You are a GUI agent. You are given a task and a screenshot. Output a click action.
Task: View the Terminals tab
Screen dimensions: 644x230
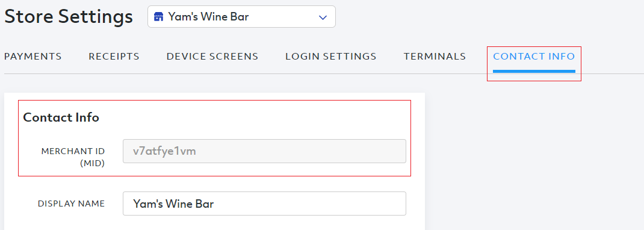(x=435, y=56)
